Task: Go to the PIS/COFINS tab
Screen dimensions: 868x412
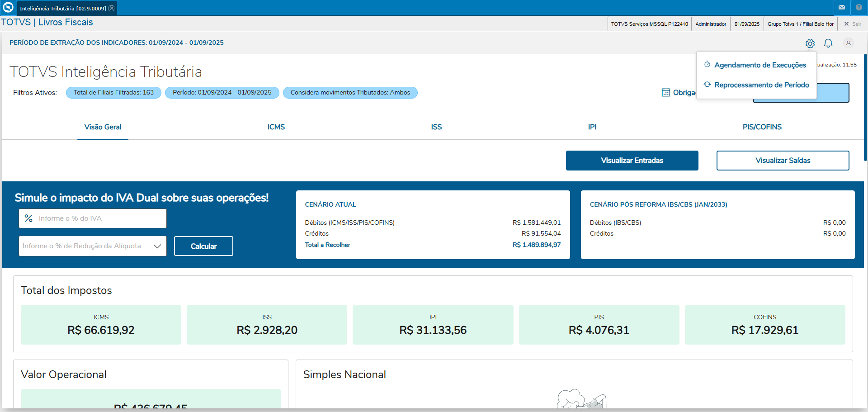Action: coord(762,127)
